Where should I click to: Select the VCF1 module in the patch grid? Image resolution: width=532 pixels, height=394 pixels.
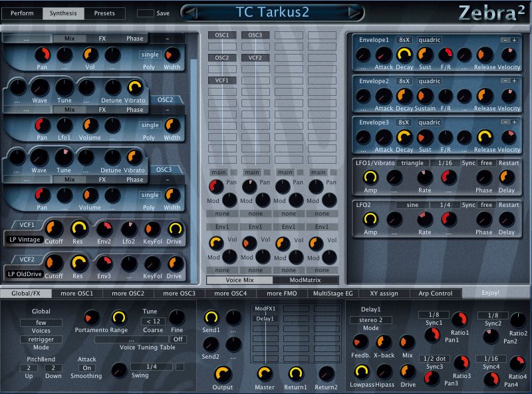[222, 81]
